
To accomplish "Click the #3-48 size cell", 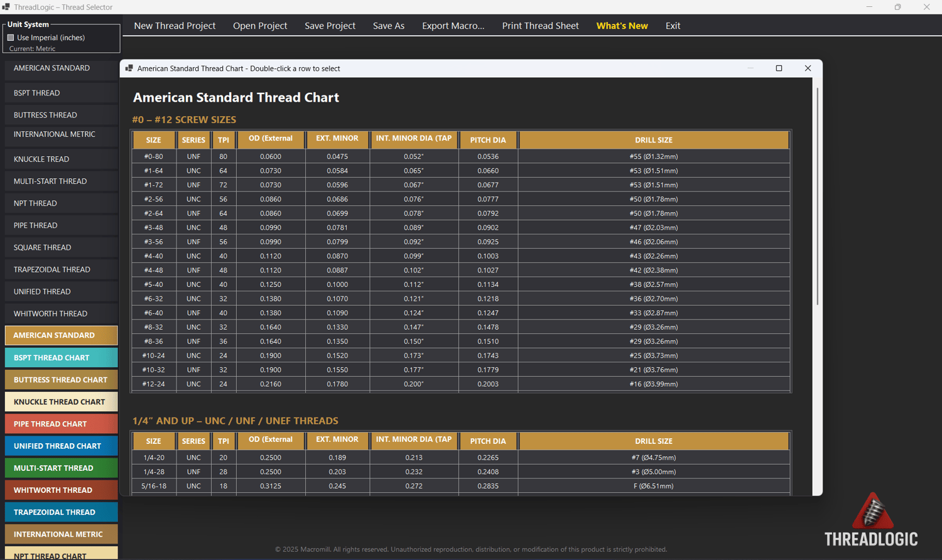I will click(154, 227).
